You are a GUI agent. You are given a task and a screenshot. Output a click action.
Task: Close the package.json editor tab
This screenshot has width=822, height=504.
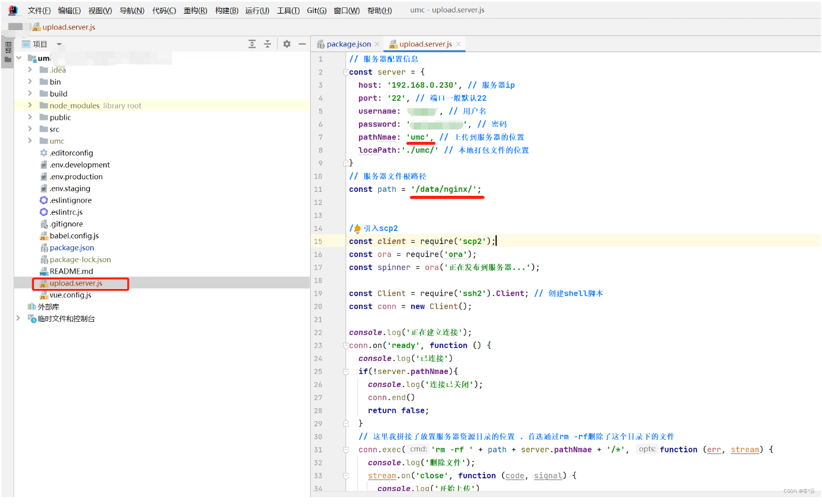(377, 44)
